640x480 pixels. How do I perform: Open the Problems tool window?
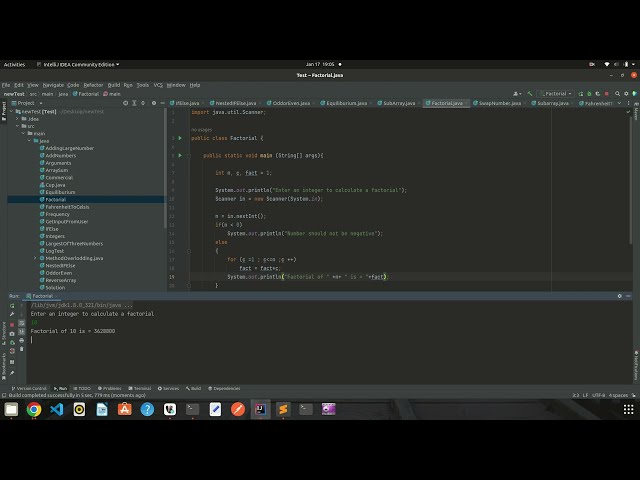[109, 388]
